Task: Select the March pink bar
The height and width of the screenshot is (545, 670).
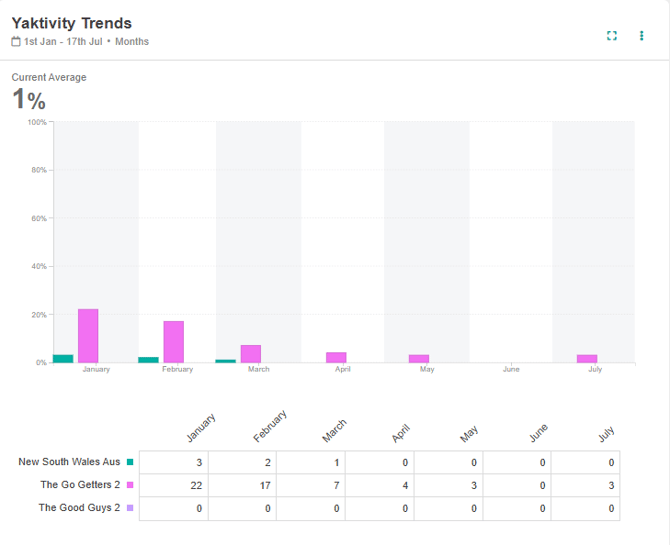Action: pyautogui.click(x=250, y=354)
